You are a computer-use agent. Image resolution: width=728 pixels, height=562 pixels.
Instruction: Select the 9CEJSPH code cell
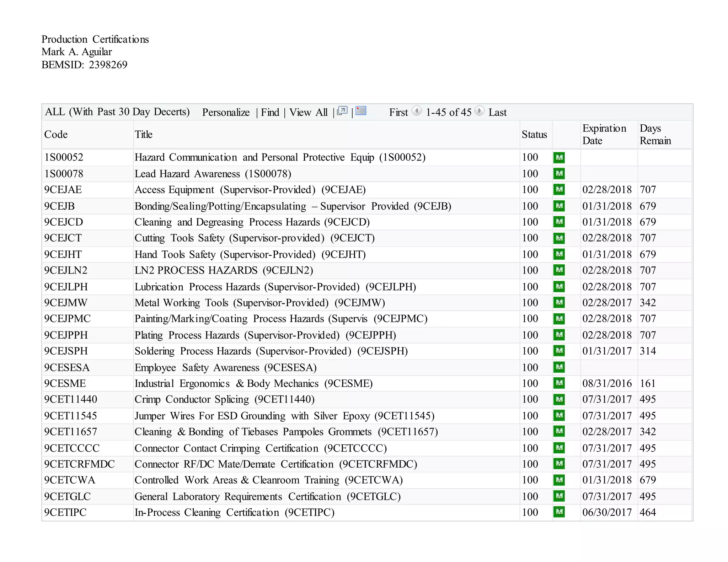[66, 351]
